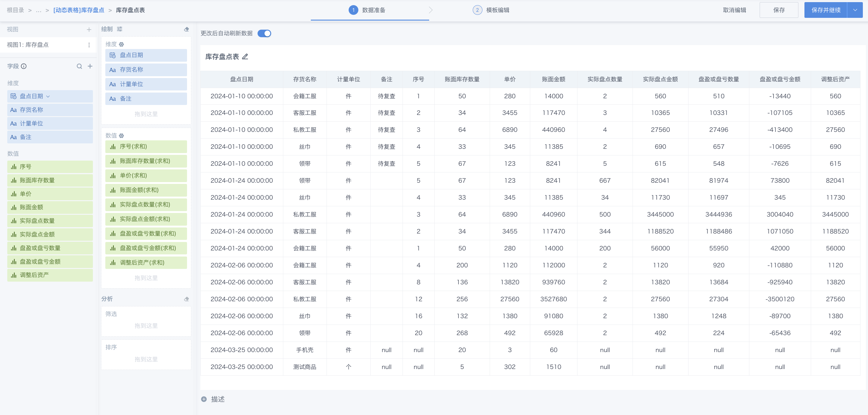Toggle 更改后自动刷新数据 switch
The height and width of the screenshot is (415, 868).
point(264,33)
